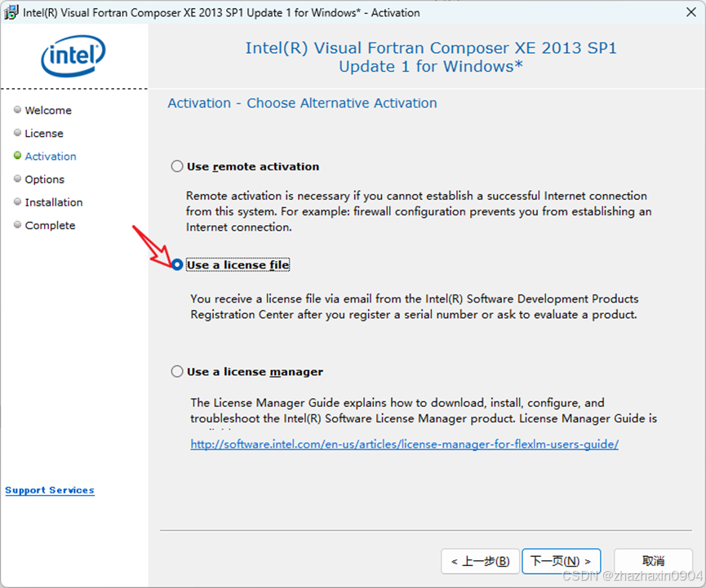Click the Complete step in sidebar
706x588 pixels.
click(50, 225)
